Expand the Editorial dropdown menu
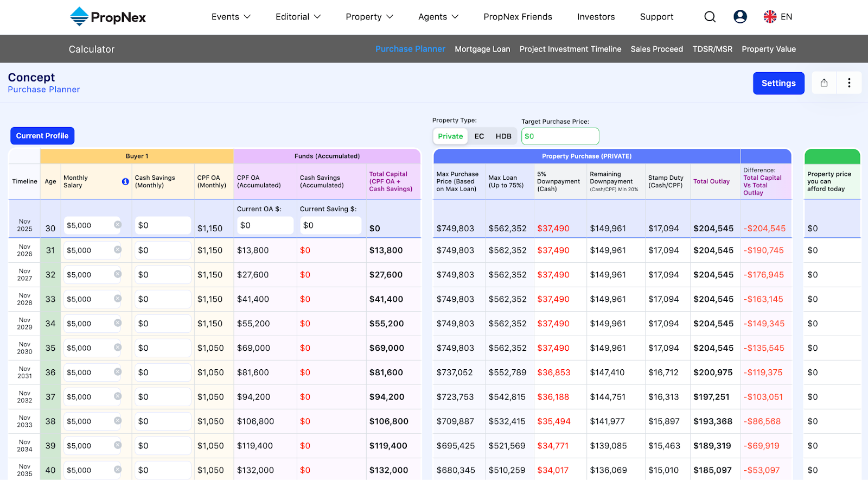 (298, 17)
